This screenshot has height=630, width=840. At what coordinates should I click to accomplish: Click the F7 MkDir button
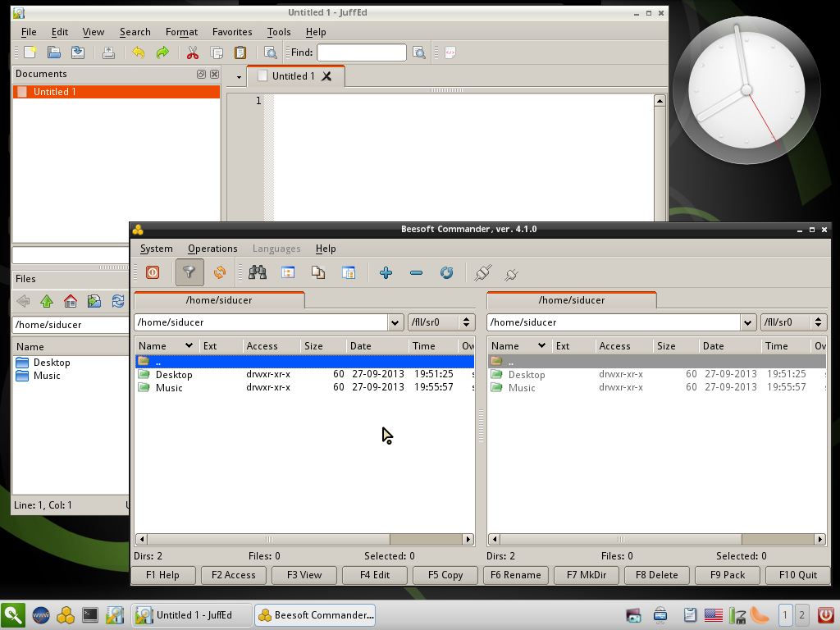587,575
